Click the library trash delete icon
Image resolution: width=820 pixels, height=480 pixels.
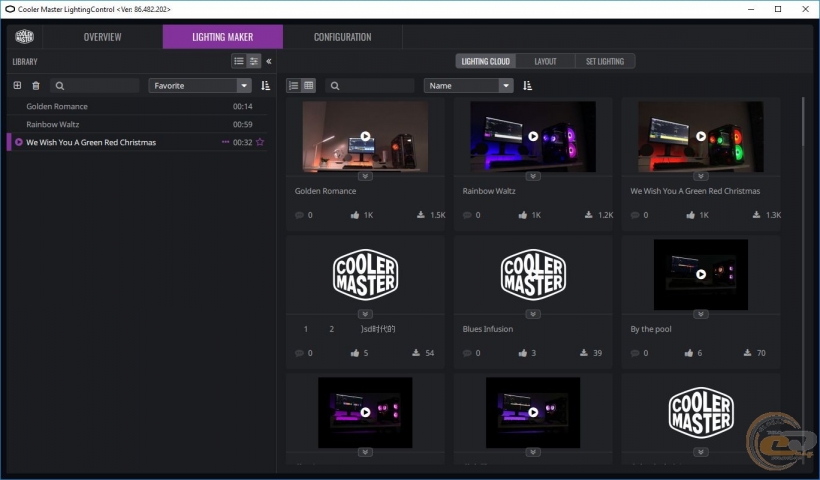[36, 86]
